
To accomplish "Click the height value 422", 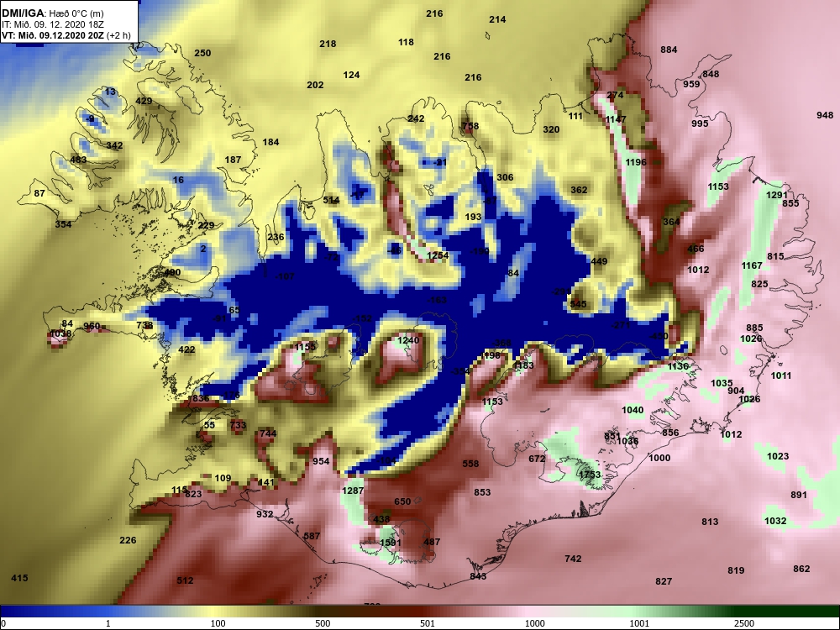I will pos(186,349).
